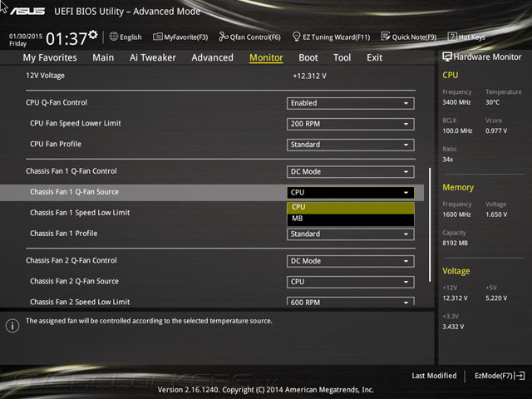
Task: Go to the Advanced tab
Action: click(x=213, y=57)
